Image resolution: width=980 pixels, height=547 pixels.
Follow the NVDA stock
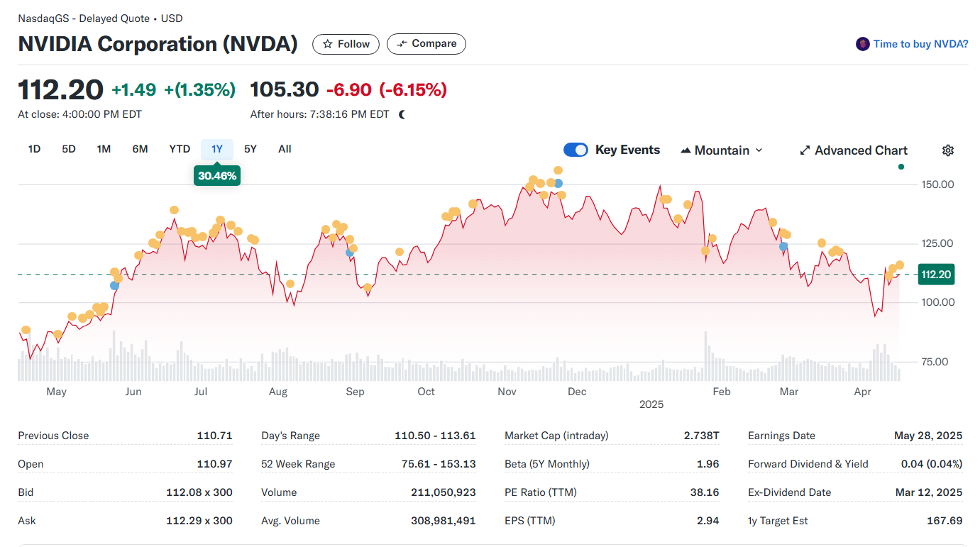[346, 44]
